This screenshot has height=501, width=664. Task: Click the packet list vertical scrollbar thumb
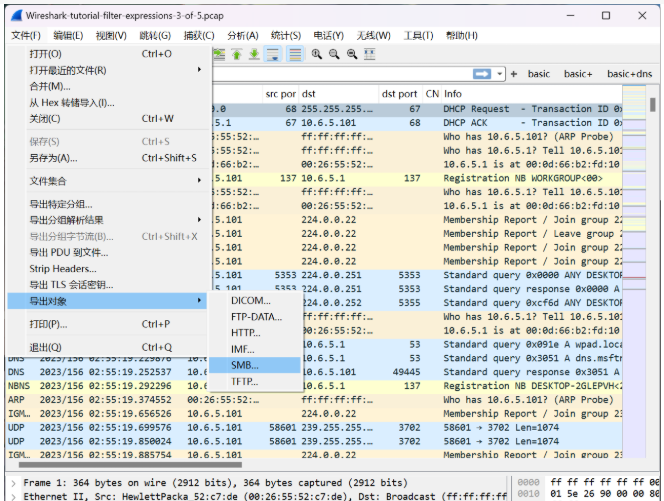[653, 105]
